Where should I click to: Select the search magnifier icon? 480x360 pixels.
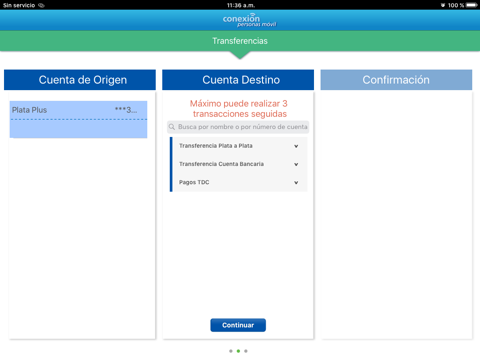tap(172, 127)
